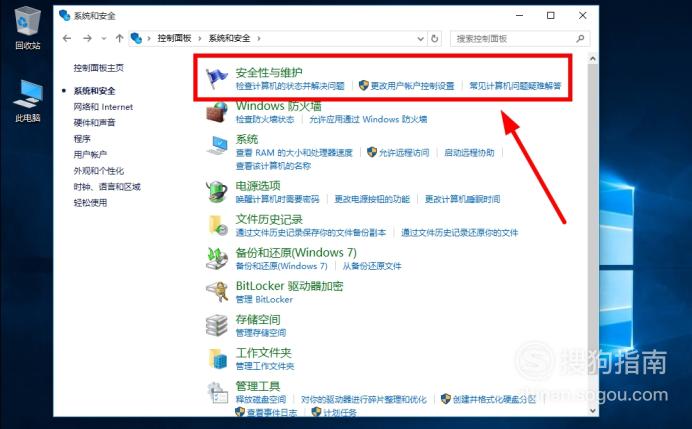Screen dimensions: 692x429
Task: Select 轻松使用 category in sidebar
Action: 90,203
